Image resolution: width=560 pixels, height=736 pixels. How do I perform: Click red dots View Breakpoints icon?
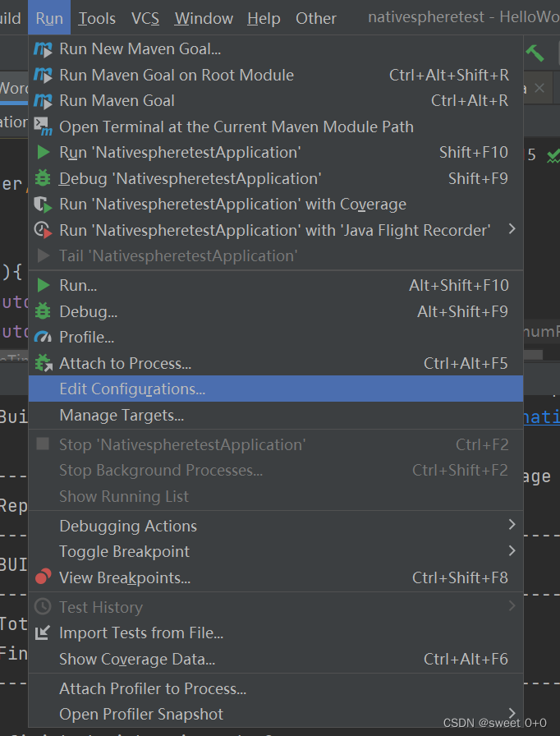coord(43,577)
